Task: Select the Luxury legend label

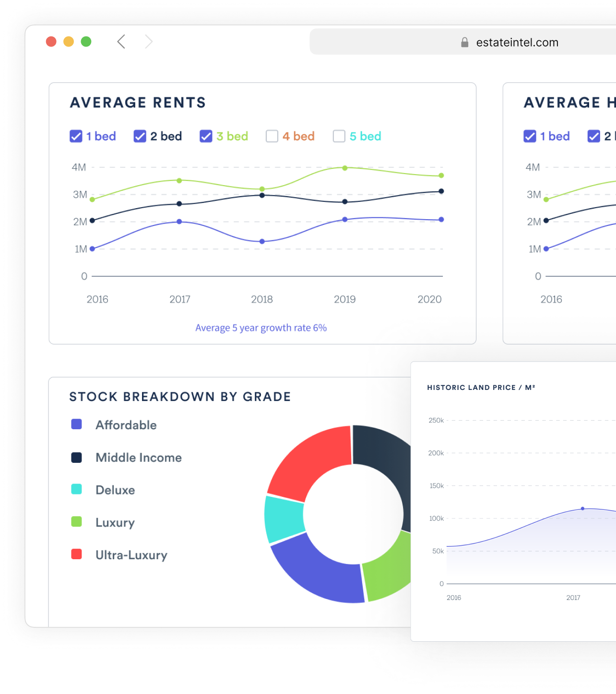Action: tap(115, 523)
